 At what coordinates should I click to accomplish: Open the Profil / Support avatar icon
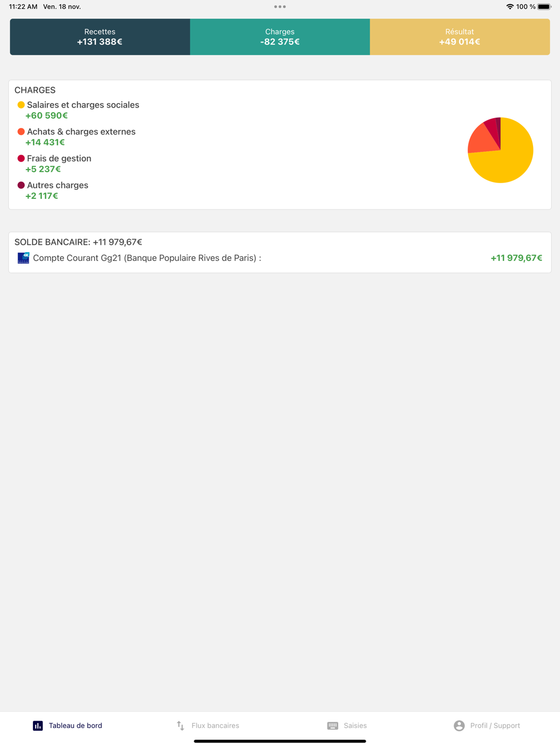tap(459, 726)
